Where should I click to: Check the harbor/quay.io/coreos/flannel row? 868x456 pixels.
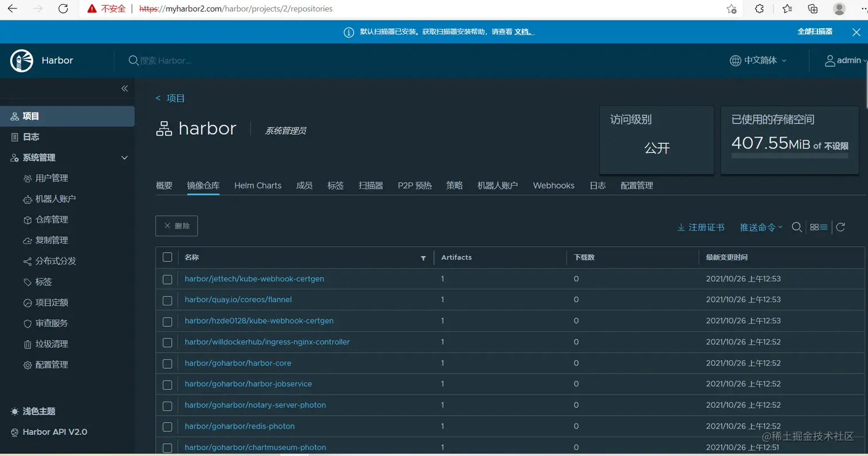pos(167,301)
